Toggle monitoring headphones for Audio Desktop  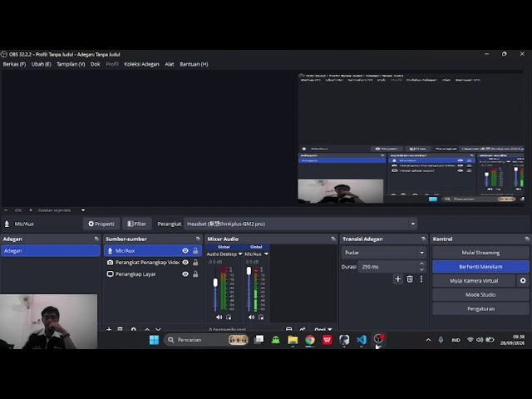229,318
